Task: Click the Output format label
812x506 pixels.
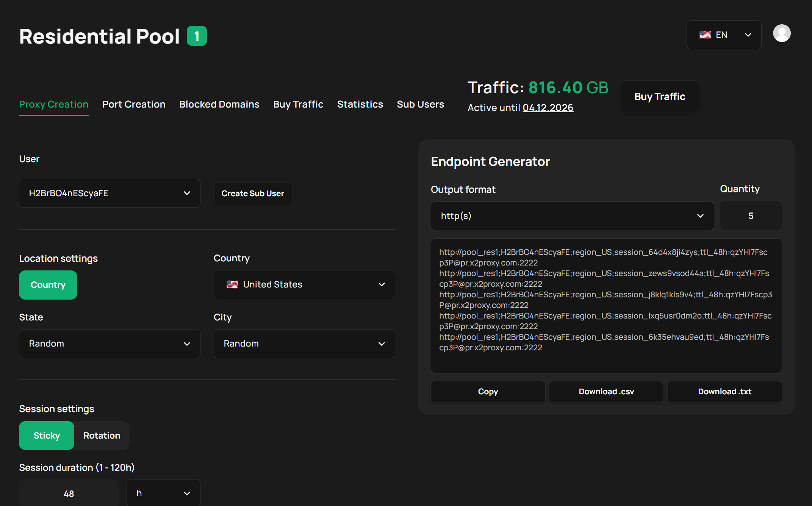Action: click(x=463, y=189)
